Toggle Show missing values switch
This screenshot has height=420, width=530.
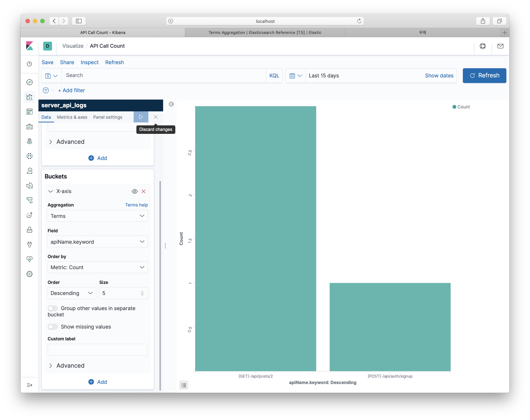point(53,326)
